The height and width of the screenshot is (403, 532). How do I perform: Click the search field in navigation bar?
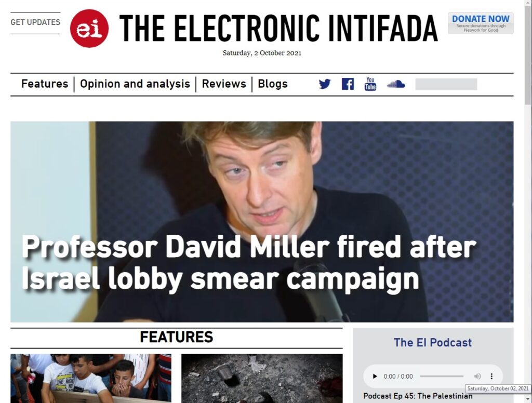446,84
